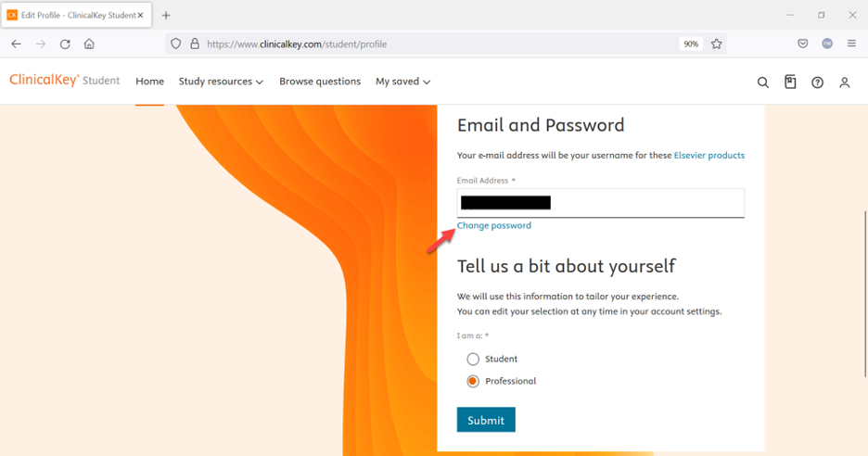Bookmark this page with the star icon

tap(717, 44)
